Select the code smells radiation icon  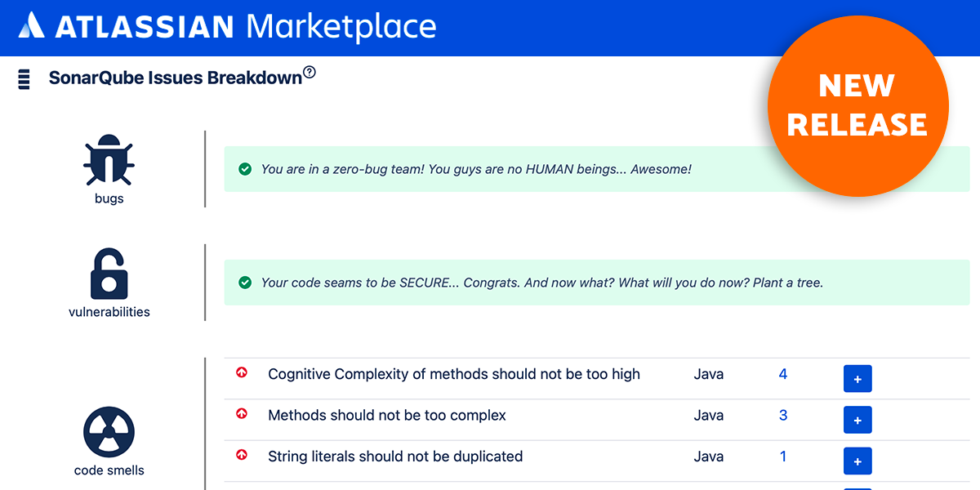(109, 433)
